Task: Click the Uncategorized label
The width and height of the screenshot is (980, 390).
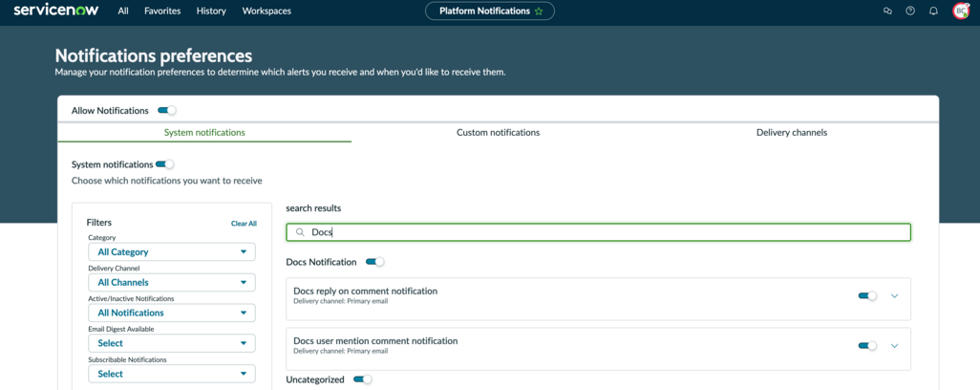Action: [x=315, y=379]
